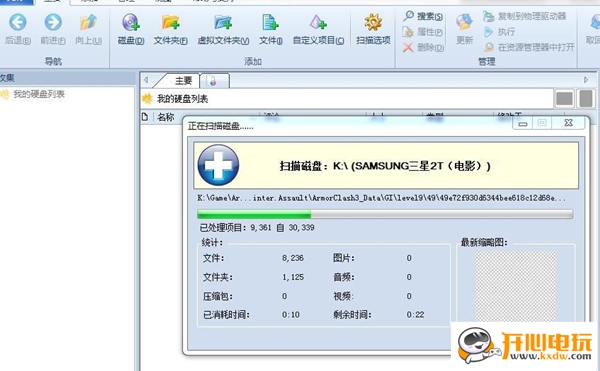This screenshot has width=600, height=371.
Task: Click right tab scroll arrow
Action: (586, 80)
